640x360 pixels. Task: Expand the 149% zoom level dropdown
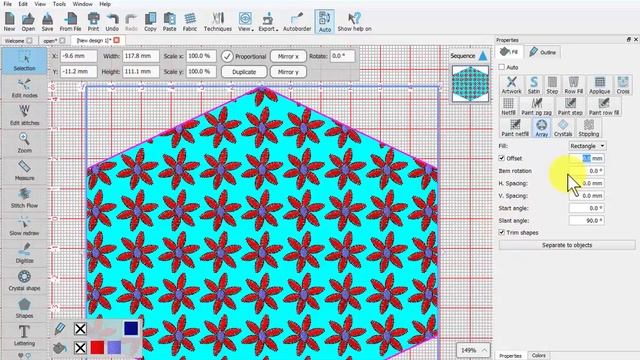click(x=473, y=350)
